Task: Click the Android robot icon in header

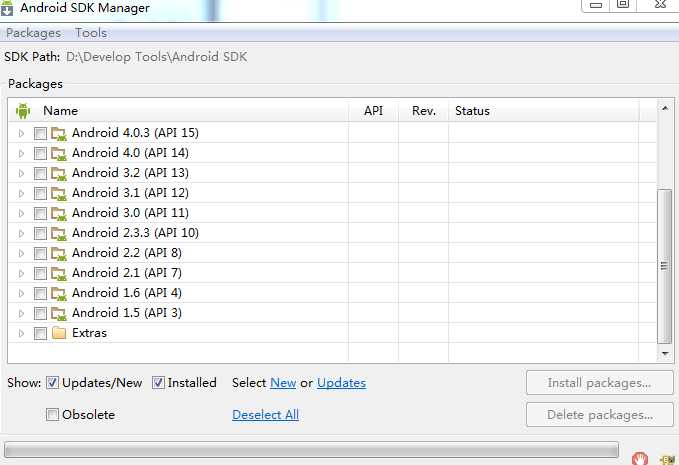Action: (23, 111)
